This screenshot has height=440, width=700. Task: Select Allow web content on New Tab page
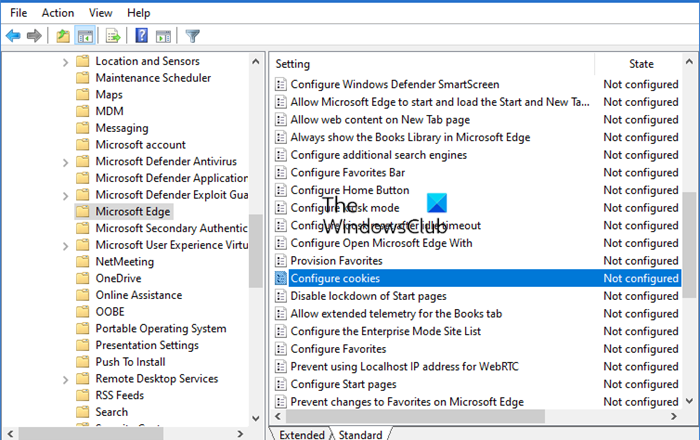coord(380,120)
